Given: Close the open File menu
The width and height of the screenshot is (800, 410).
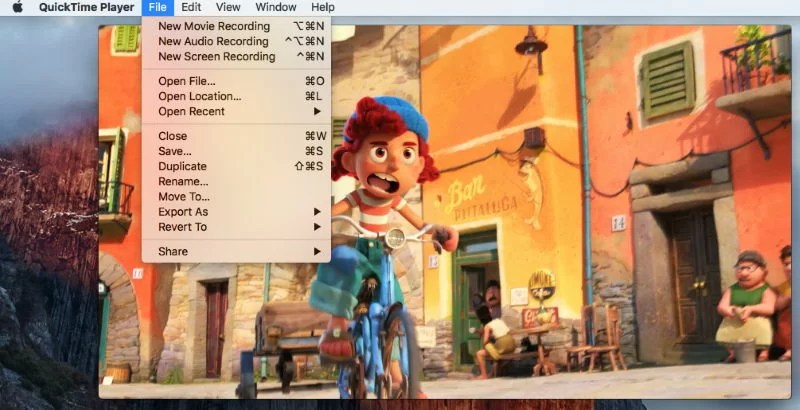Looking at the screenshot, I should click(x=158, y=7).
